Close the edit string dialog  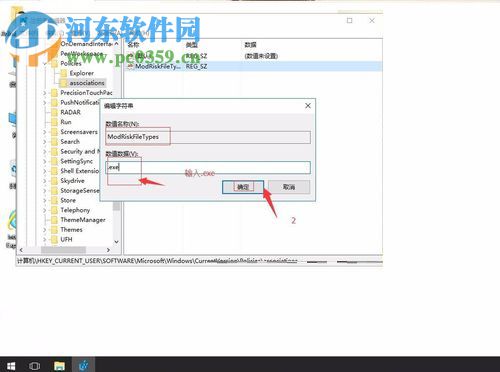coord(308,106)
